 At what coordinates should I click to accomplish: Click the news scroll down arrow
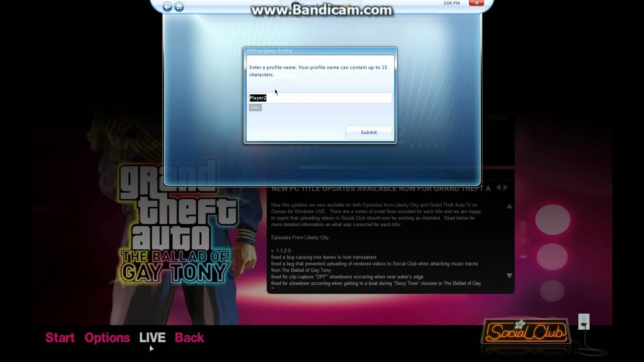coord(509,276)
